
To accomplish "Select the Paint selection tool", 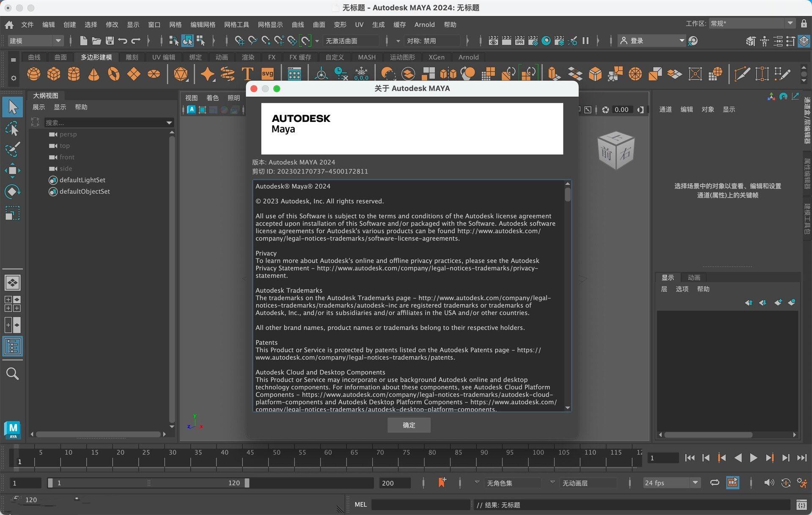I will coord(13,149).
